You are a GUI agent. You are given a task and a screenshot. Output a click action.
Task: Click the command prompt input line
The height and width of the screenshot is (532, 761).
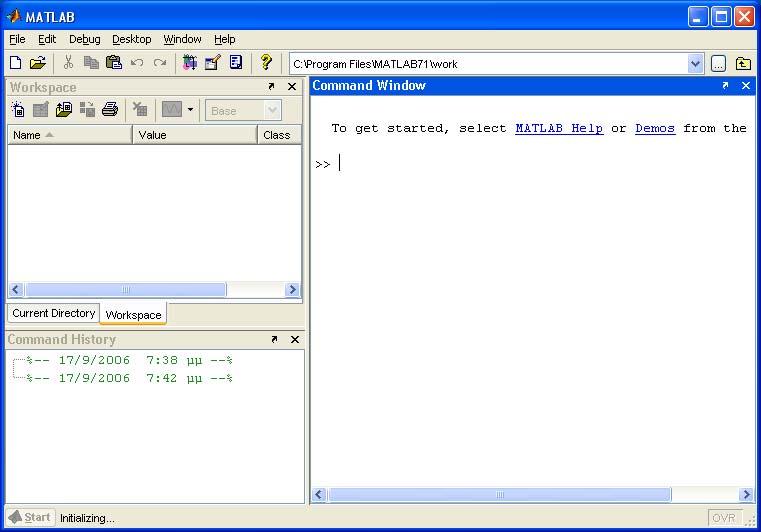534,164
